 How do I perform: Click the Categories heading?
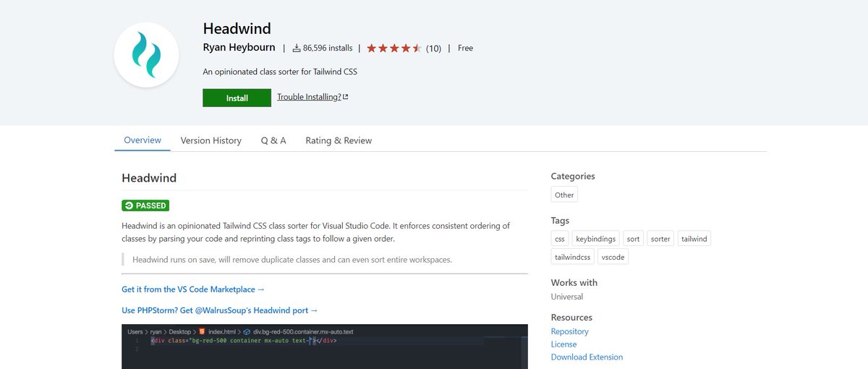573,176
